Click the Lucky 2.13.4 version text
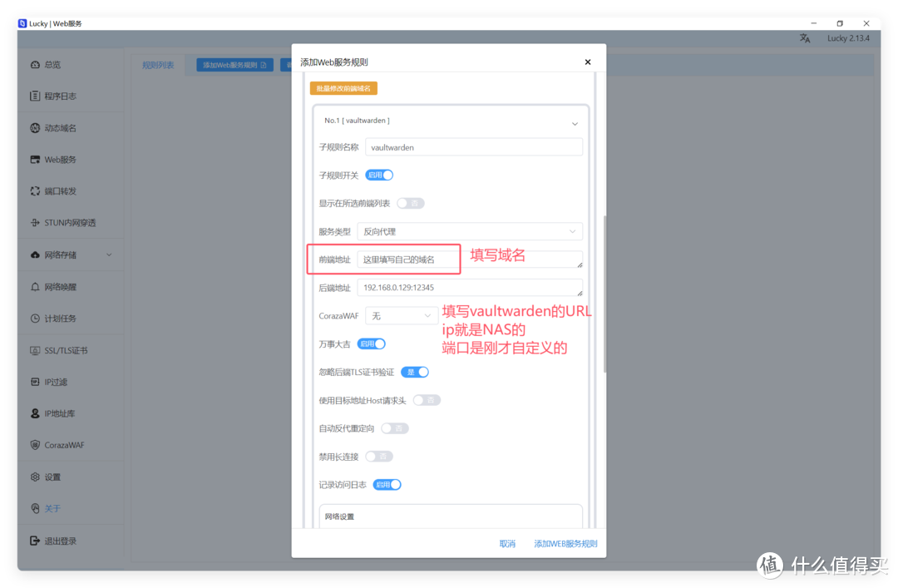Image resolution: width=898 pixels, height=588 pixels. [x=848, y=38]
